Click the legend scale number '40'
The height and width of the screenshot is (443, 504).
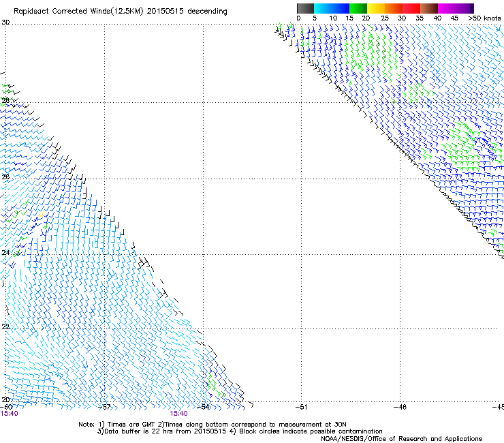click(437, 18)
